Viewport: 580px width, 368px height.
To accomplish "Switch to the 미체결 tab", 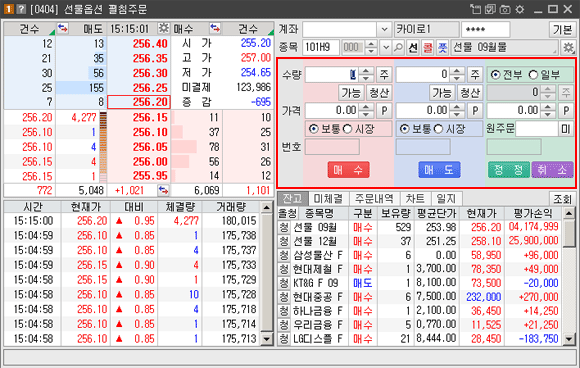I will pos(328,199).
